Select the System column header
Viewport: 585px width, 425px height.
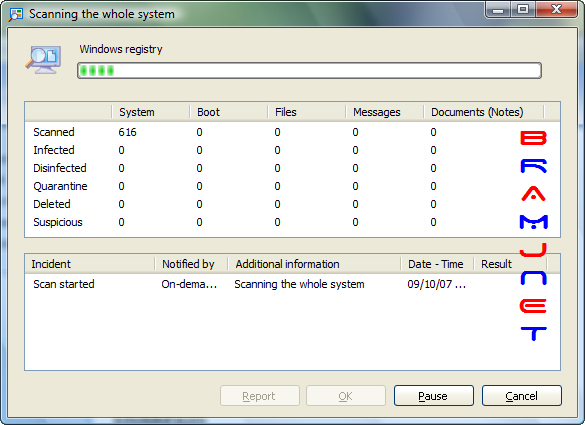(150, 112)
